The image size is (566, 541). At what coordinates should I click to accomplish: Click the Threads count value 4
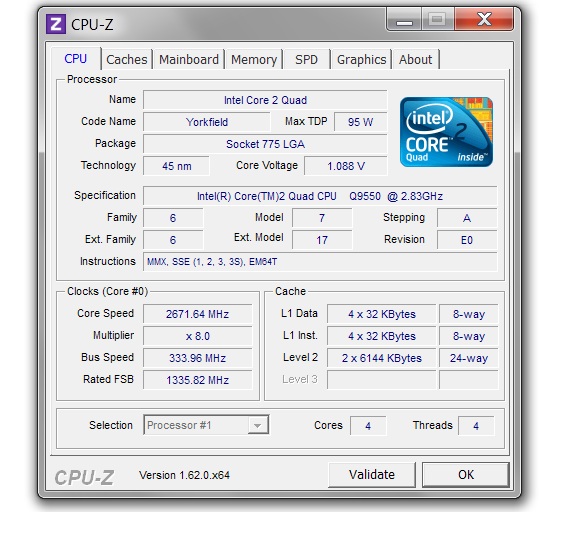(476, 426)
